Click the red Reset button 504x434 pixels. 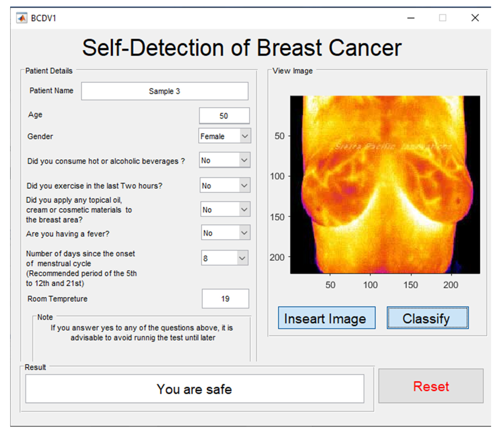click(431, 386)
